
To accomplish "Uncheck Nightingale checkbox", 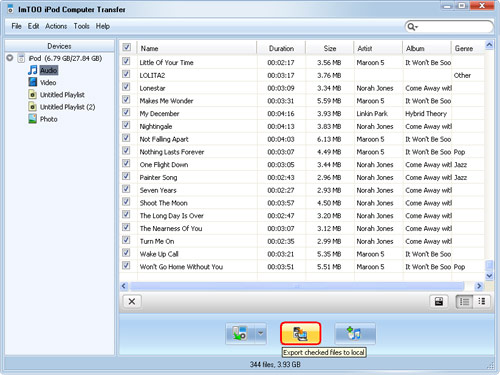I will pyautogui.click(x=126, y=125).
